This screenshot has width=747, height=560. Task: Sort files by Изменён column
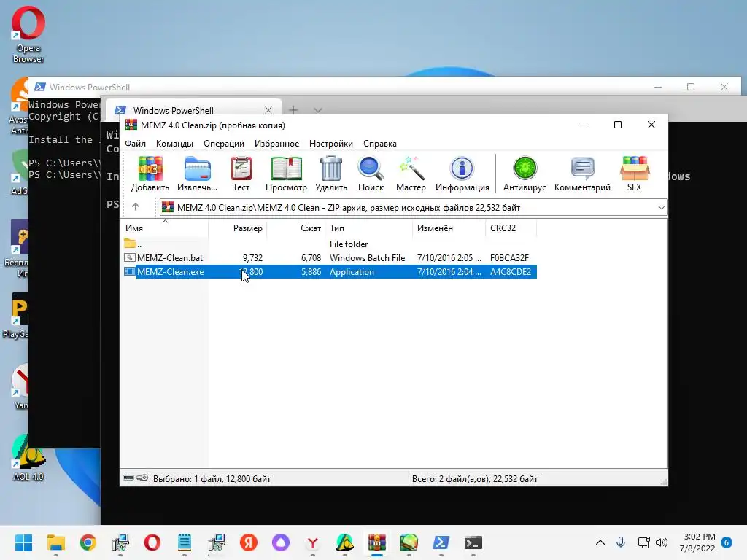tap(449, 228)
